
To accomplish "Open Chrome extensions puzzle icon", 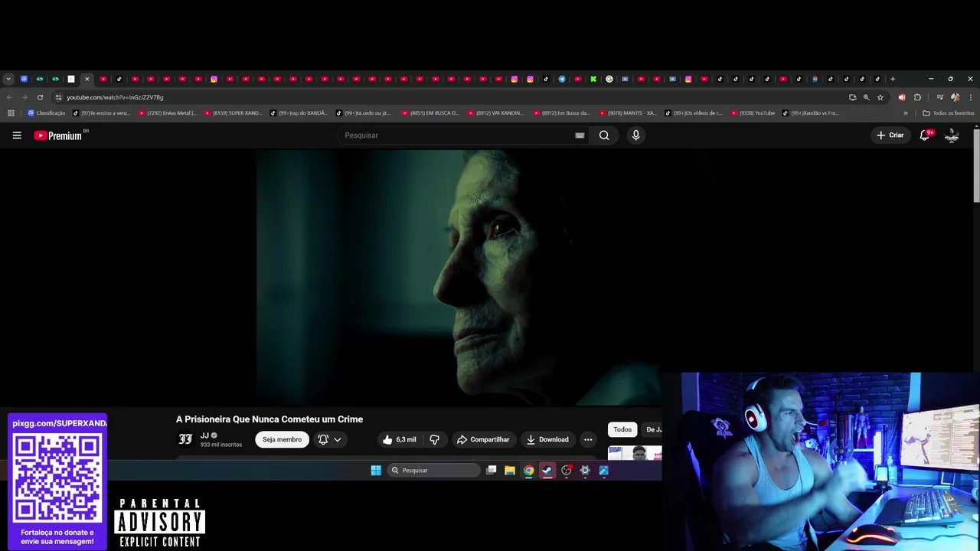I will coord(917,97).
